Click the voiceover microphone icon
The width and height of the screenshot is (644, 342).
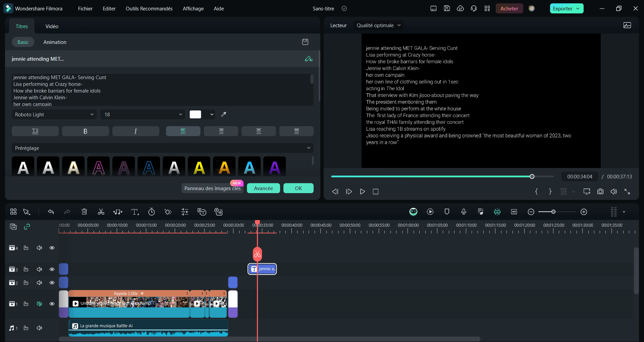[464, 212]
